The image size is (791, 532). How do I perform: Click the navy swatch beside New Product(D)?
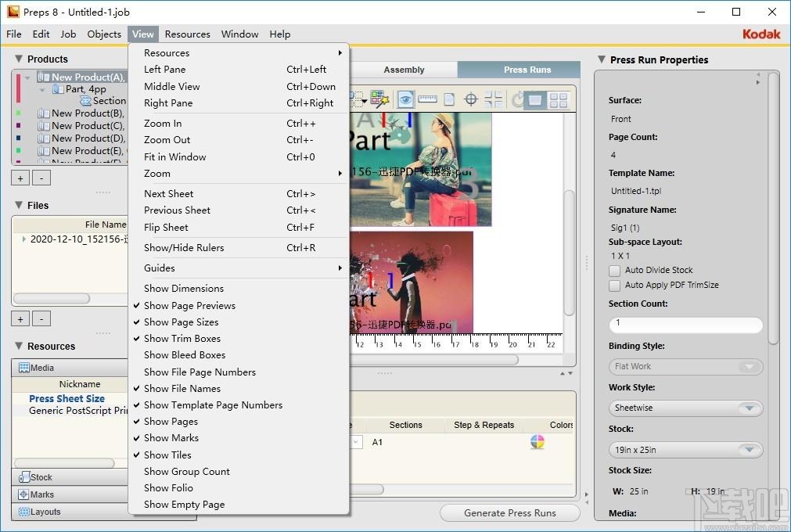(x=19, y=138)
